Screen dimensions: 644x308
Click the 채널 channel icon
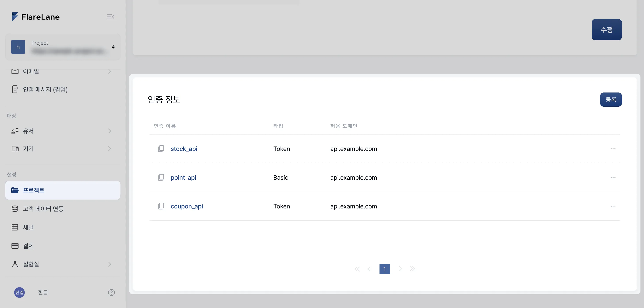pos(15,227)
